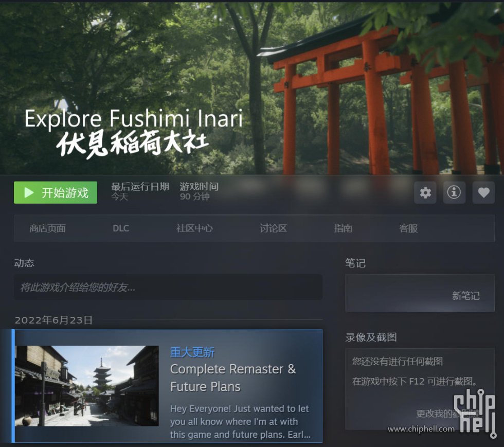Click the 在游戏中按下 F12 可进行截图 hint
The image size is (504, 447).
[415, 381]
